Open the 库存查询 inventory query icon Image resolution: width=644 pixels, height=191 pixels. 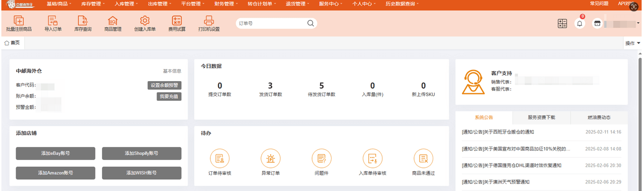[83, 21]
